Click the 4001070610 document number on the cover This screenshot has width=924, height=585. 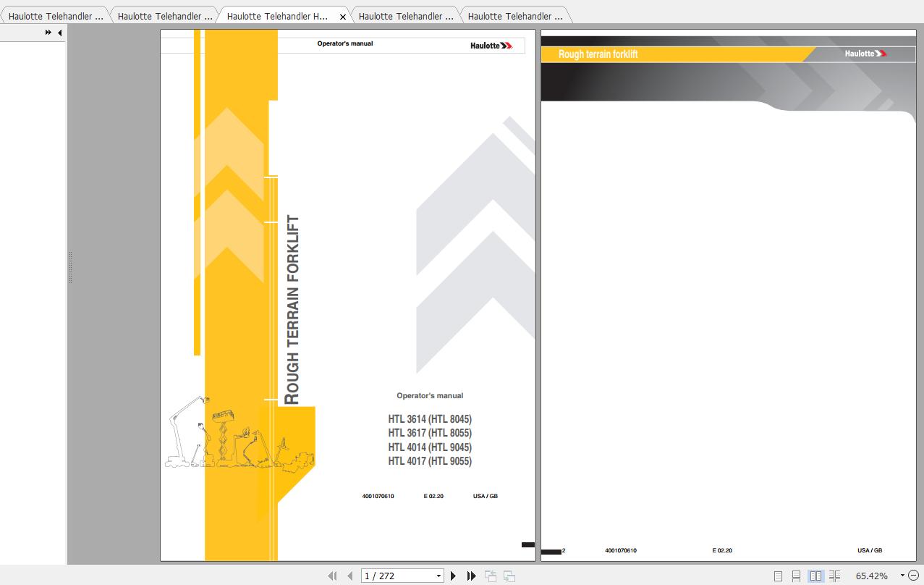(378, 496)
